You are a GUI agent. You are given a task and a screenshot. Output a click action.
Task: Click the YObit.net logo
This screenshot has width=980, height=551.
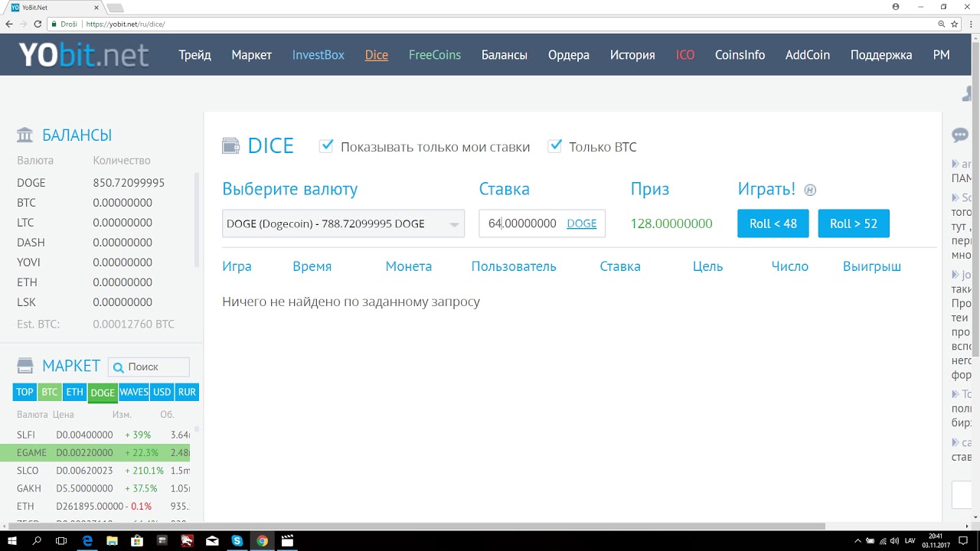tap(83, 54)
